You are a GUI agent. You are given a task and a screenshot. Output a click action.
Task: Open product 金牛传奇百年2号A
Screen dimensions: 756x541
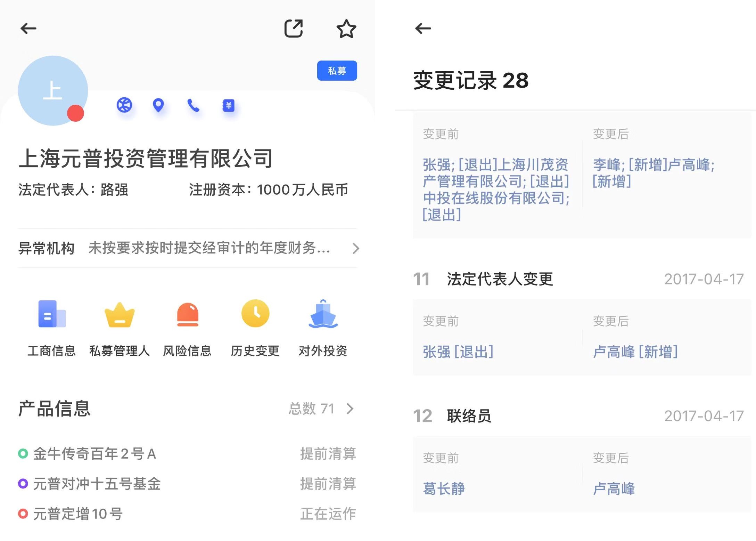[x=94, y=454]
